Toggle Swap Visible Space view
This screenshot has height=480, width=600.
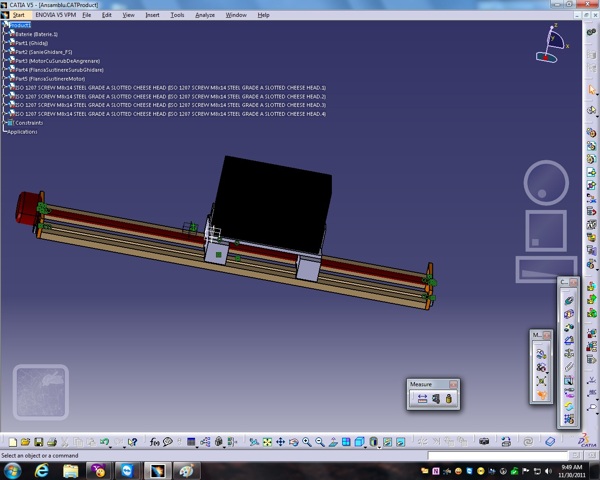coord(400,442)
